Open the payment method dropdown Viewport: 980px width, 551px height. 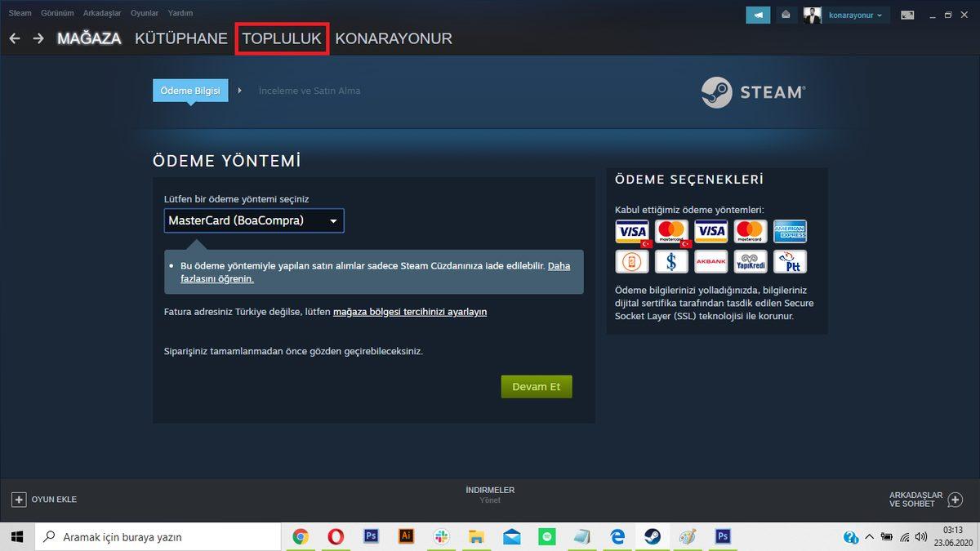coord(253,220)
